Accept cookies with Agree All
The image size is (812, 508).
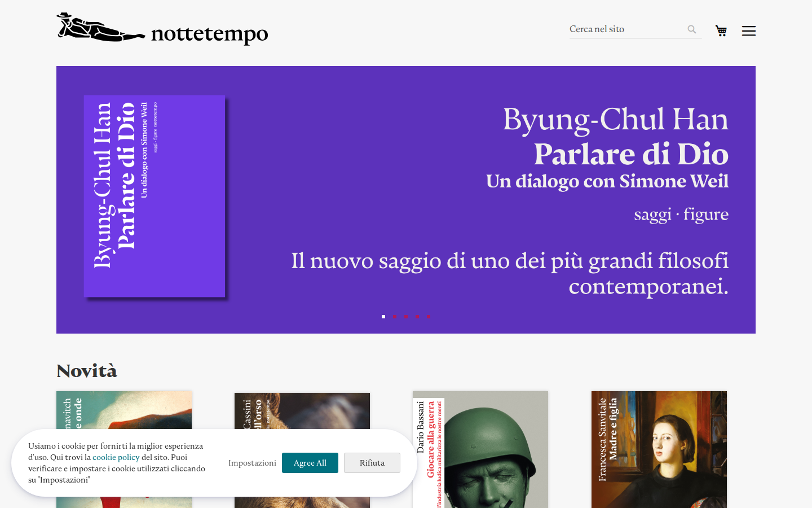point(310,463)
